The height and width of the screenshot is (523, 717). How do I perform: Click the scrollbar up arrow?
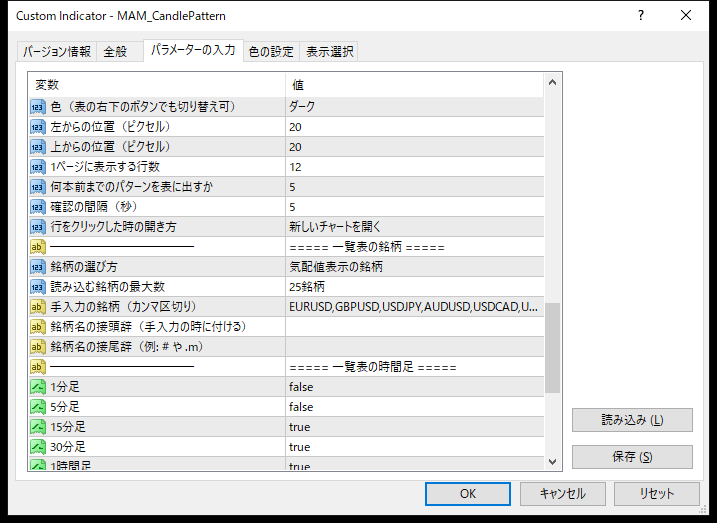[x=552, y=83]
